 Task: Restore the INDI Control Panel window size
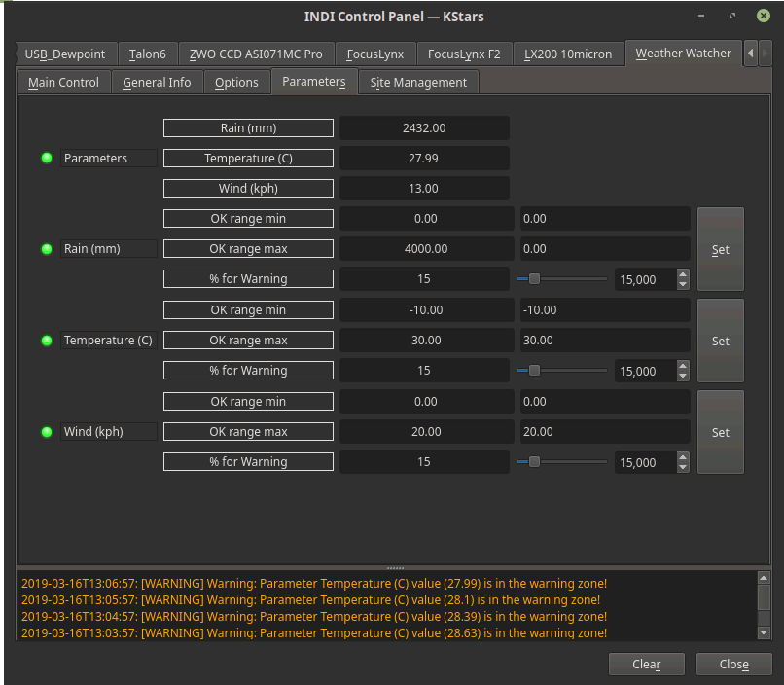coord(732,16)
